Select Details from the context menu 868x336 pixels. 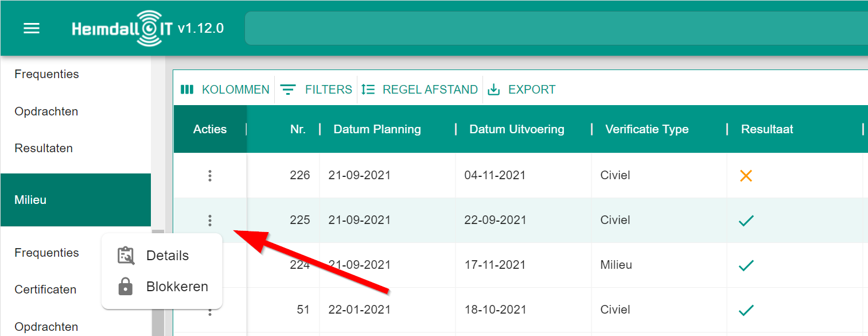pyautogui.click(x=167, y=256)
